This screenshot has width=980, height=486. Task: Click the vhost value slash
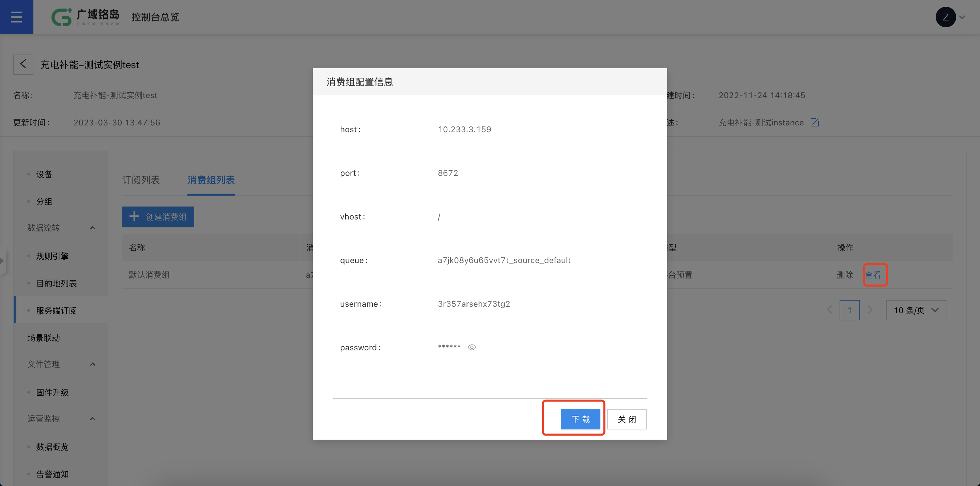click(439, 217)
